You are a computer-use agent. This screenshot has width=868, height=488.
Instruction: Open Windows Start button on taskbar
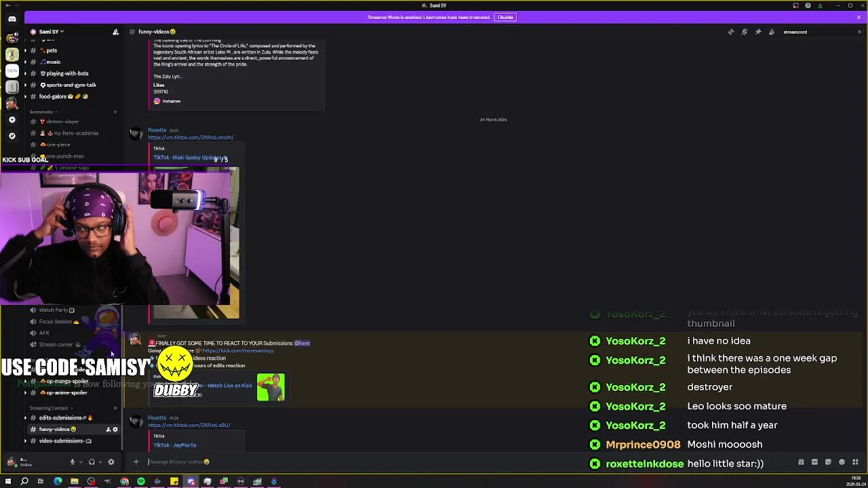8,481
